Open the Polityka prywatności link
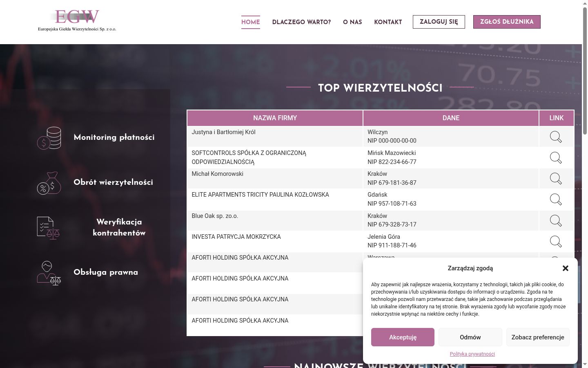Image resolution: width=588 pixels, height=368 pixels. point(472,354)
